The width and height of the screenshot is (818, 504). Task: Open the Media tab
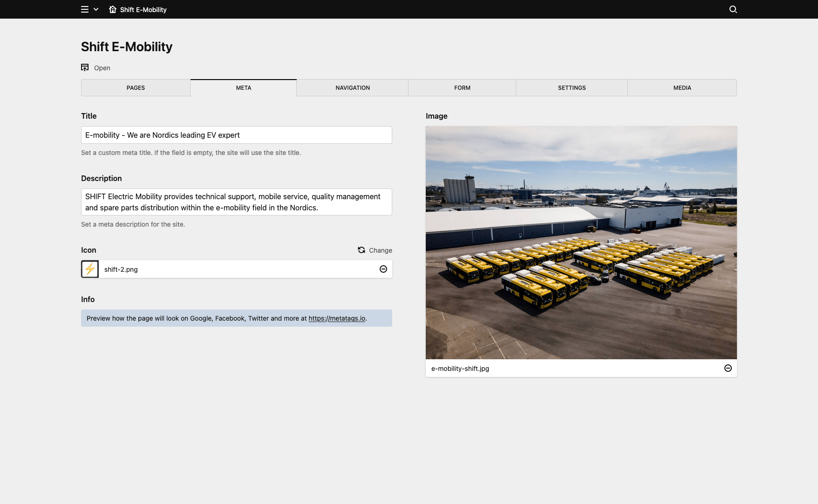pyautogui.click(x=682, y=87)
